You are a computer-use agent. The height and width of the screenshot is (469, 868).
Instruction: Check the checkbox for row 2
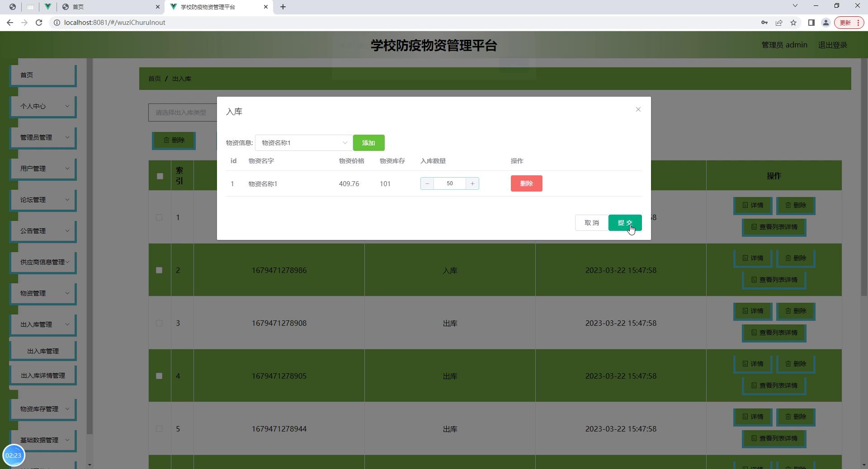click(159, 270)
